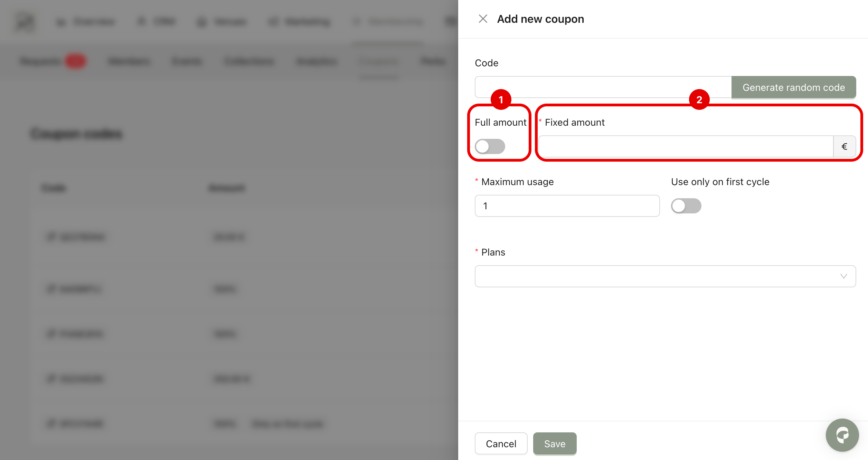The width and height of the screenshot is (868, 460).
Task: Toggle Use only on first cycle
Action: 686,206
